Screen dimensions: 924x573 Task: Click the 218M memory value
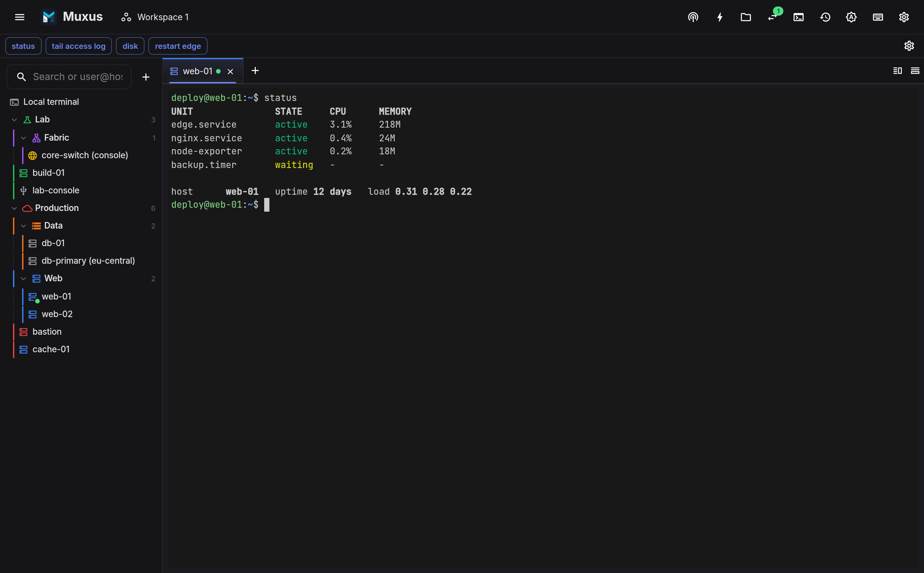coord(390,125)
